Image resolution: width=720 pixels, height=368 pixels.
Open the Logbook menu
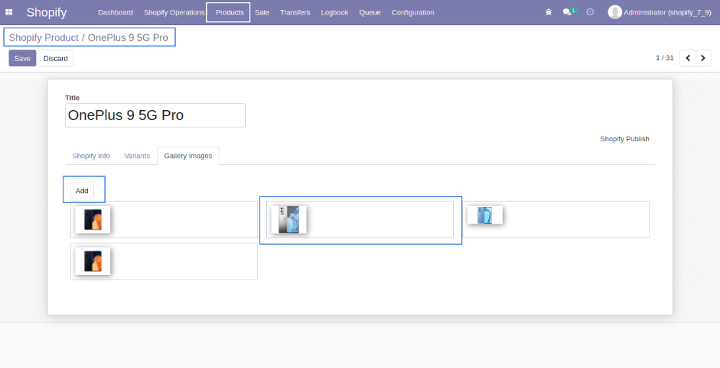tap(334, 12)
